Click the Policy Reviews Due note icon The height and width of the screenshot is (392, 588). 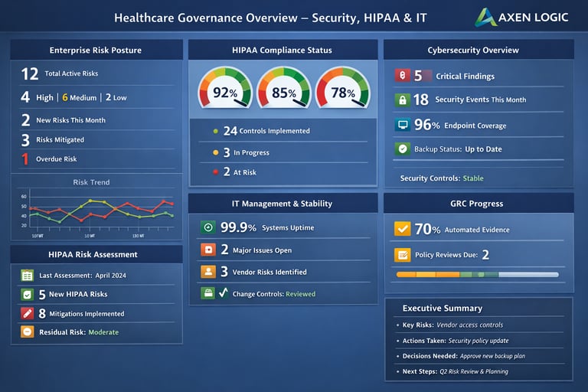click(403, 255)
